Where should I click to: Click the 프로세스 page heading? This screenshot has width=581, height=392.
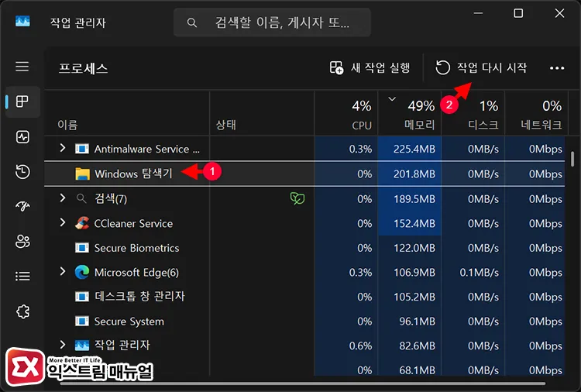[x=84, y=68]
